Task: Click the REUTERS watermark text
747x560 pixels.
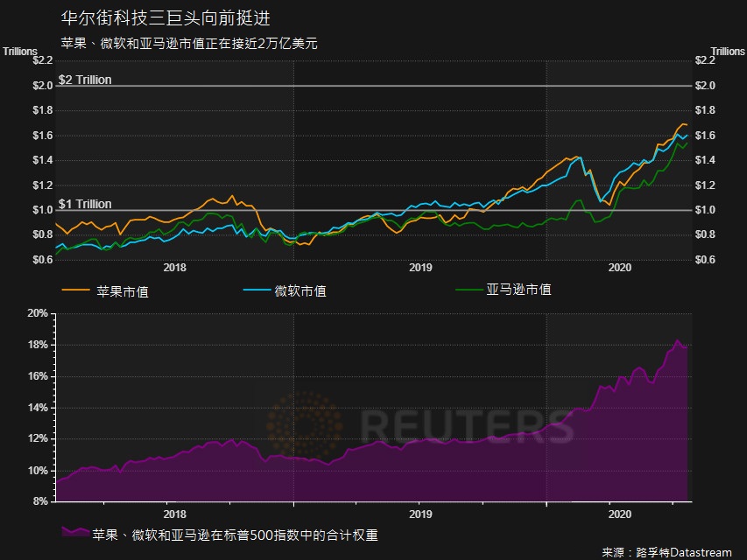Action: [468, 427]
